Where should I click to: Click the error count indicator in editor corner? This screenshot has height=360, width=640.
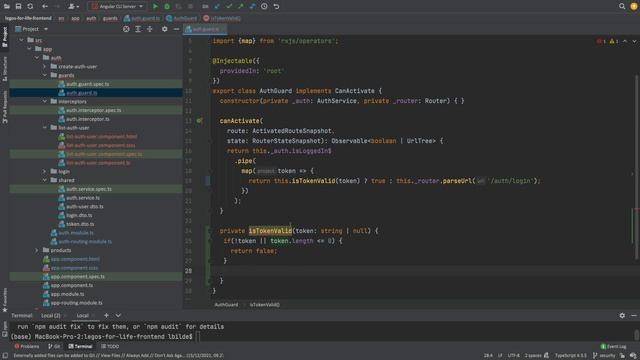tap(601, 41)
